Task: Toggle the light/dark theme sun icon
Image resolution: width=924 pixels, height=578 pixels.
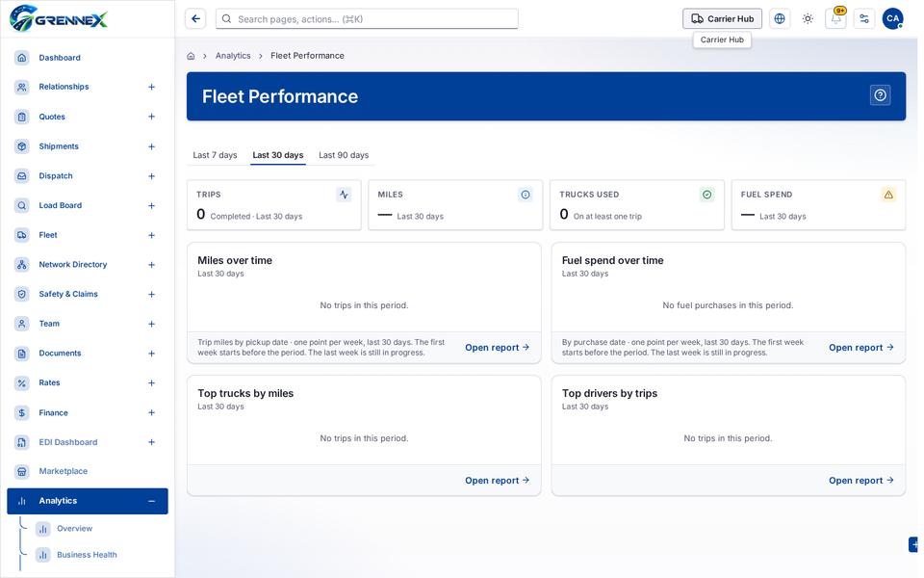Action: pyautogui.click(x=808, y=18)
